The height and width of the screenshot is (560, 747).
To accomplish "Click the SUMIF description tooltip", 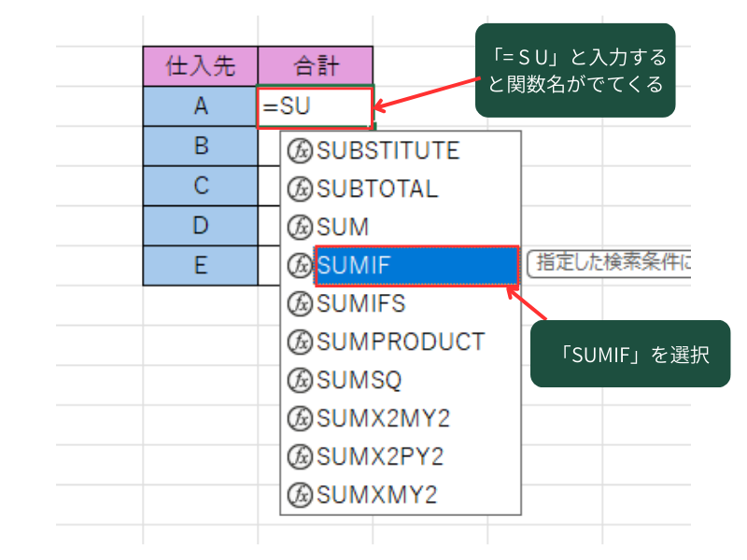I will tap(610, 264).
